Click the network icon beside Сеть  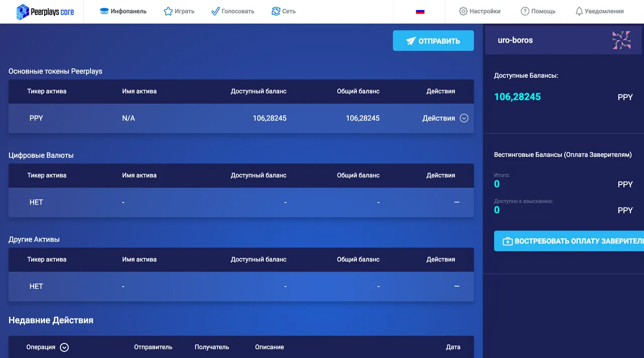tap(276, 11)
